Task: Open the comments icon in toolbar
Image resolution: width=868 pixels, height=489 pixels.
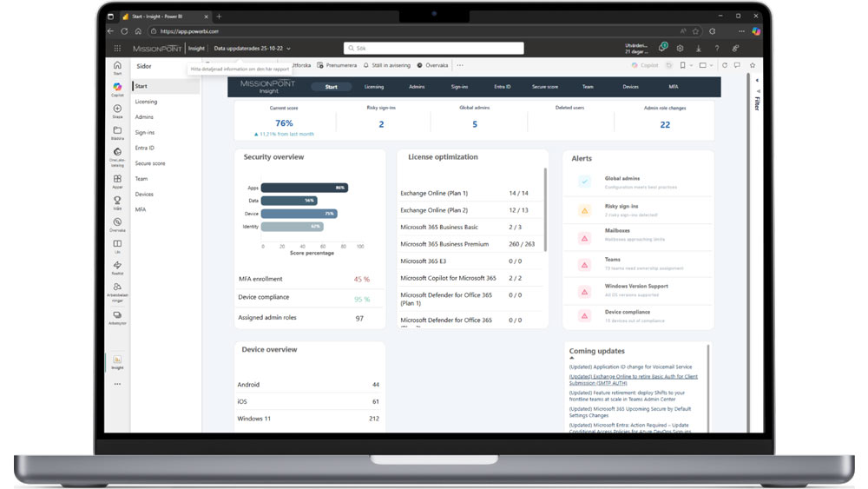Action: [737, 65]
